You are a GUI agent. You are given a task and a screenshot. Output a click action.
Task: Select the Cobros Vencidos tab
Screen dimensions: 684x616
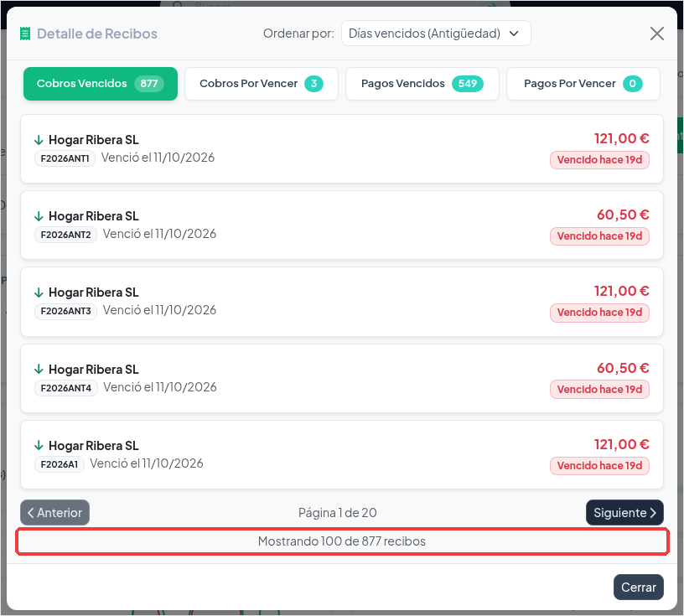(101, 84)
